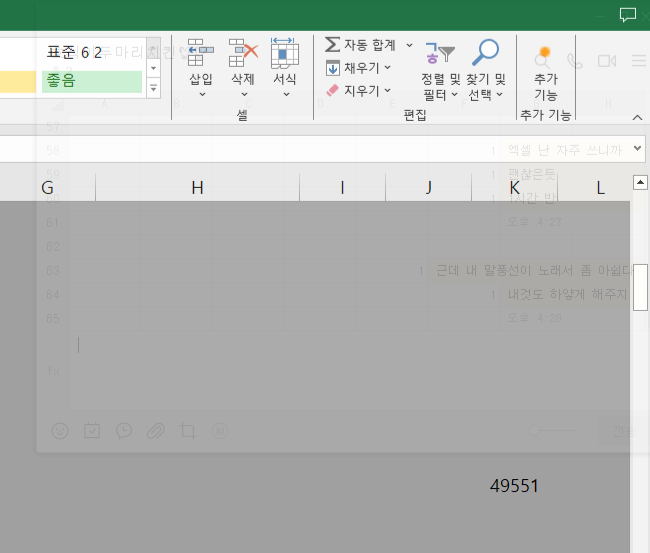Open the full cell styles gallery (More arrow)
This screenshot has width=650, height=553.
click(x=153, y=88)
